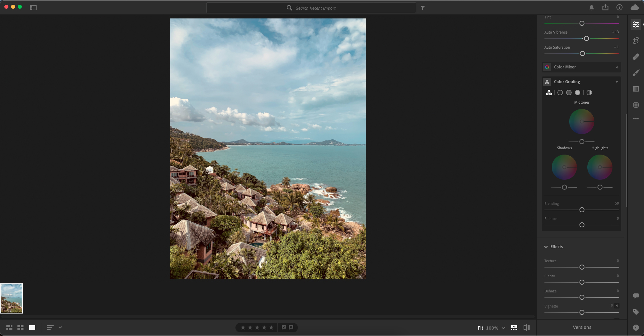Click the filter funnel icon
644x336 pixels.
click(x=423, y=8)
